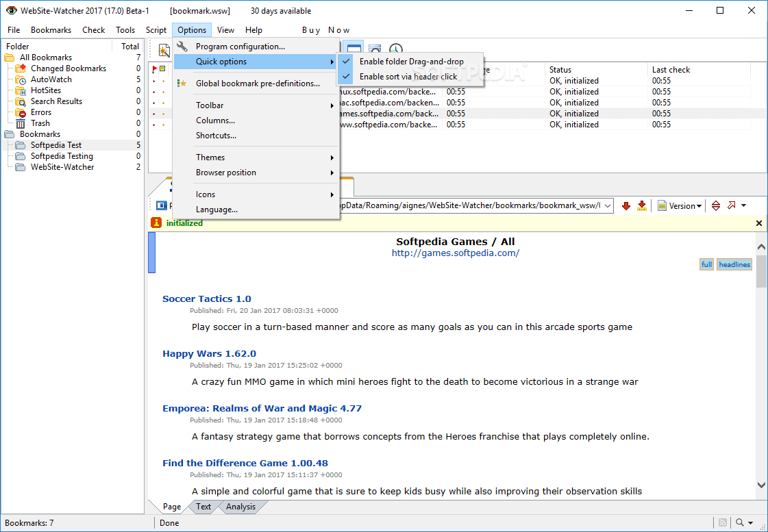Open the Check menu
The image size is (768, 532).
94,30
